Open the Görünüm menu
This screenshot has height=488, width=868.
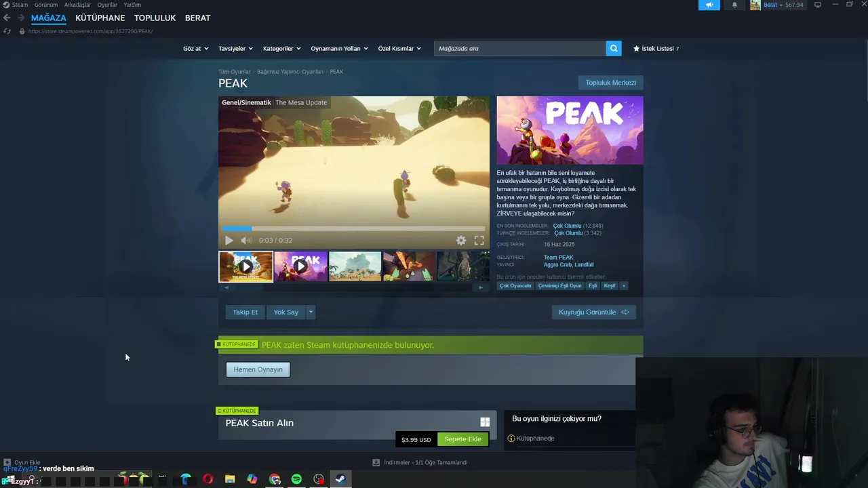point(46,5)
